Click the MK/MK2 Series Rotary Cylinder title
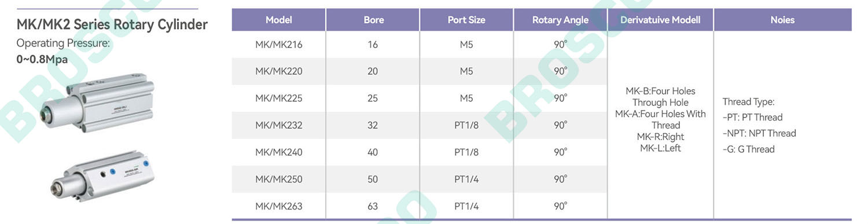The image size is (868, 224). (112, 25)
